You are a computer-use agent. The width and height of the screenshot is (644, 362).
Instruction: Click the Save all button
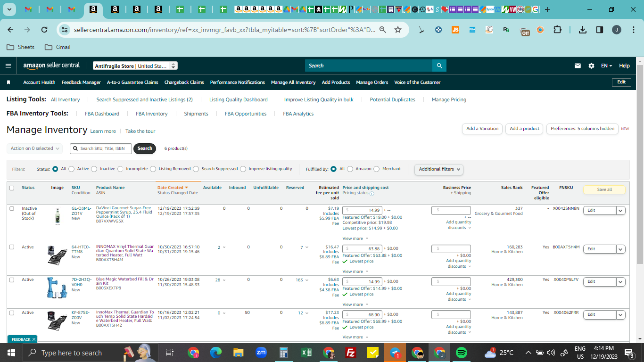[x=604, y=189]
